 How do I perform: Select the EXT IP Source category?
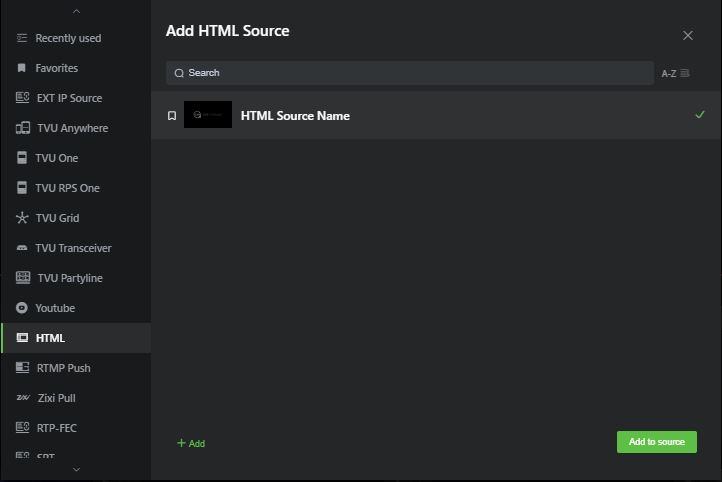pyautogui.click(x=76, y=98)
